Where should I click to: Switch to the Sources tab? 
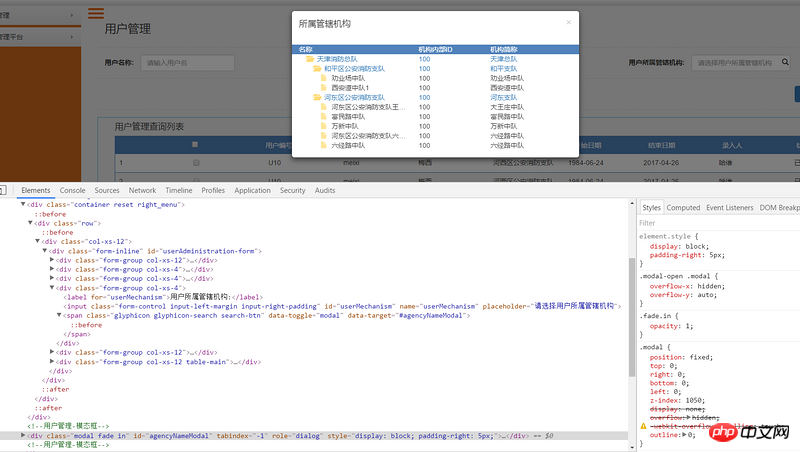coord(107,190)
